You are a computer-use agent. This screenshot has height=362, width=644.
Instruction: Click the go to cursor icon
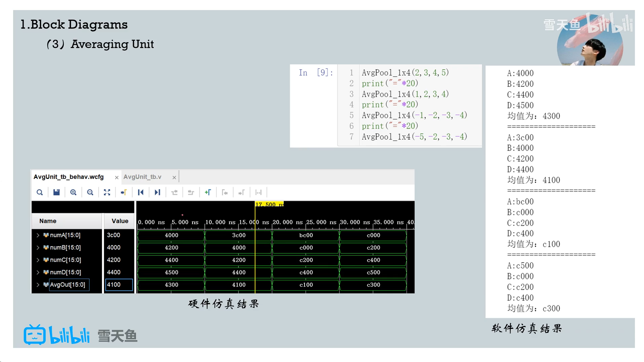[124, 192]
